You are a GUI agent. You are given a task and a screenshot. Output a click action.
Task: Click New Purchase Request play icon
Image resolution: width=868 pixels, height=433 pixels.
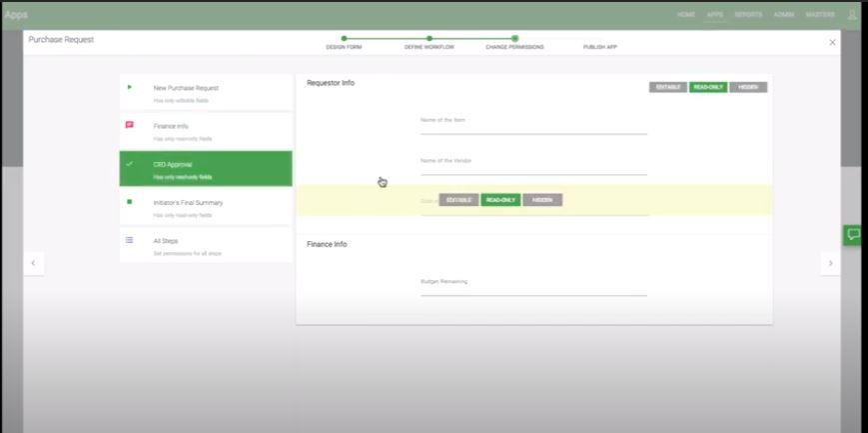point(129,87)
